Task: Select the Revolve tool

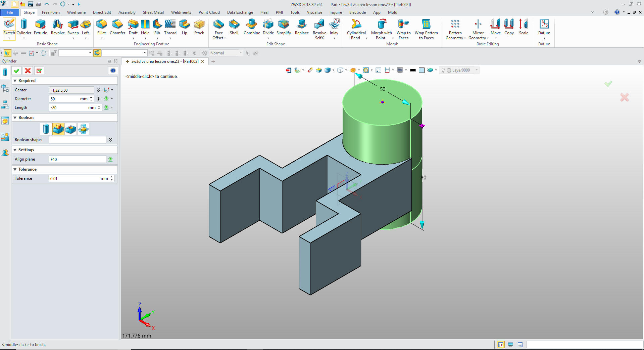Action: click(x=58, y=27)
